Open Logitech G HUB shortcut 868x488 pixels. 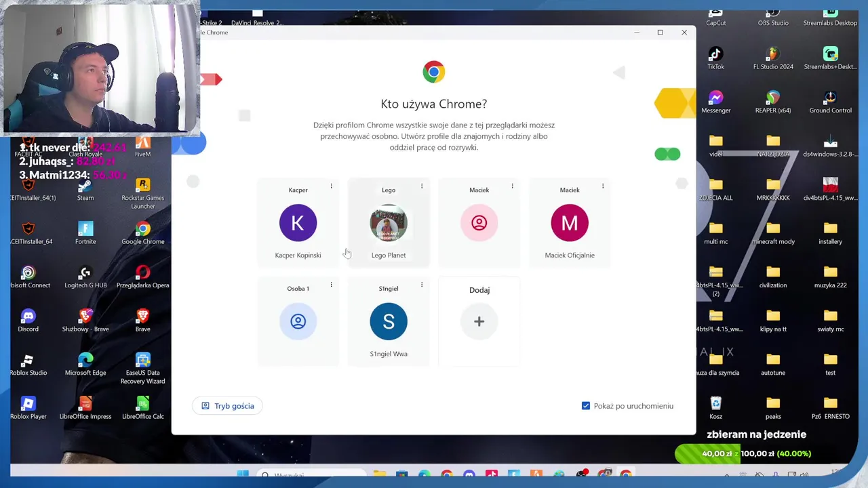click(85, 277)
